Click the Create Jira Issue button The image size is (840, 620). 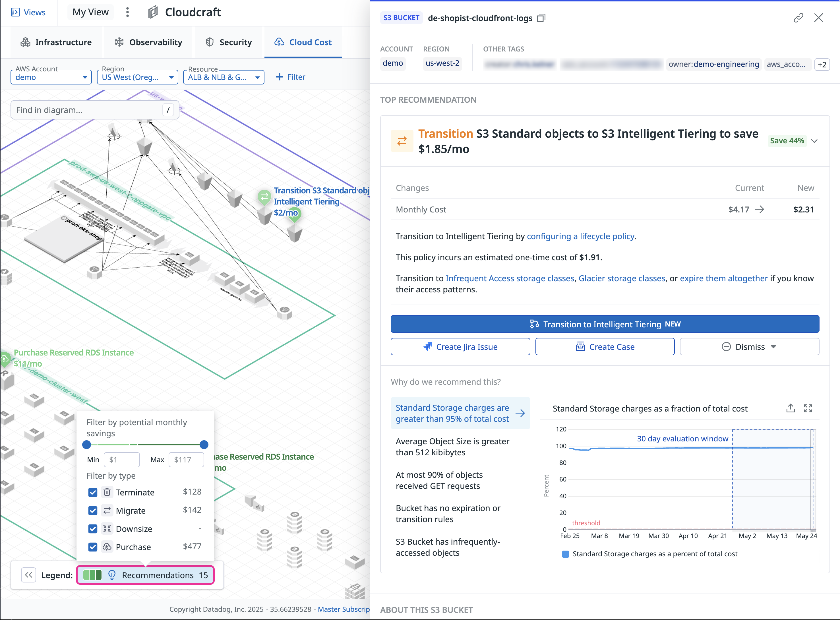460,347
